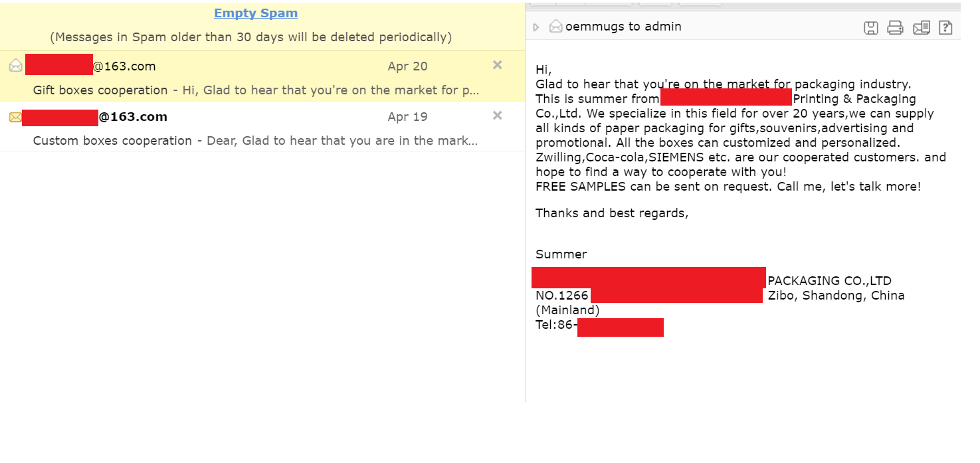Print the open email with the printer icon

click(895, 27)
